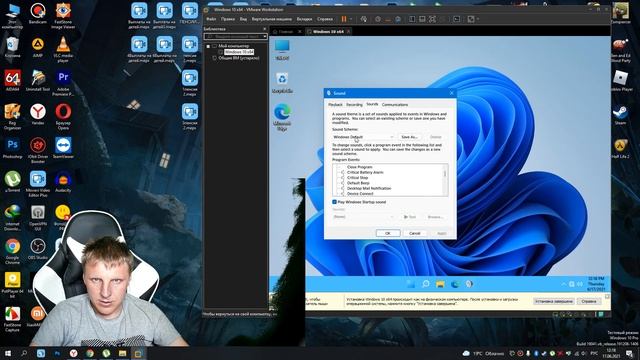640x360 pixels.
Task: Select Critical Battery Alarm event
Action: coord(365,172)
